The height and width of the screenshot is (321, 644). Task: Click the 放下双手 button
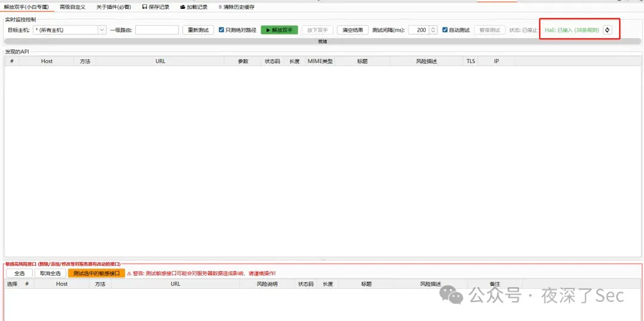317,30
